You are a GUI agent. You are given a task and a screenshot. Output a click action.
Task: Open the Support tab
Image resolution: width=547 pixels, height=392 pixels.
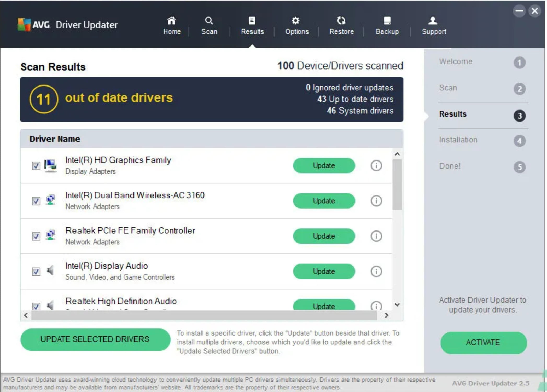pos(434,26)
